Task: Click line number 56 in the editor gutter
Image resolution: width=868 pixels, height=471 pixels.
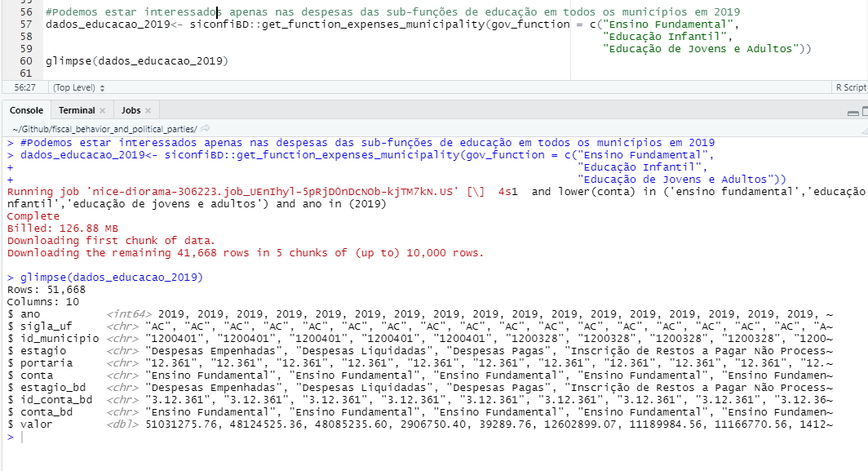Action: pos(26,11)
